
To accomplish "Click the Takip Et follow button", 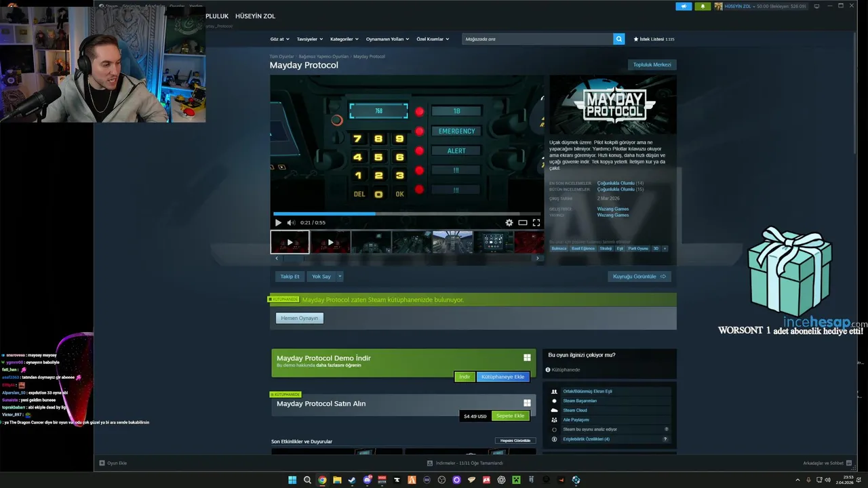I will tap(290, 277).
